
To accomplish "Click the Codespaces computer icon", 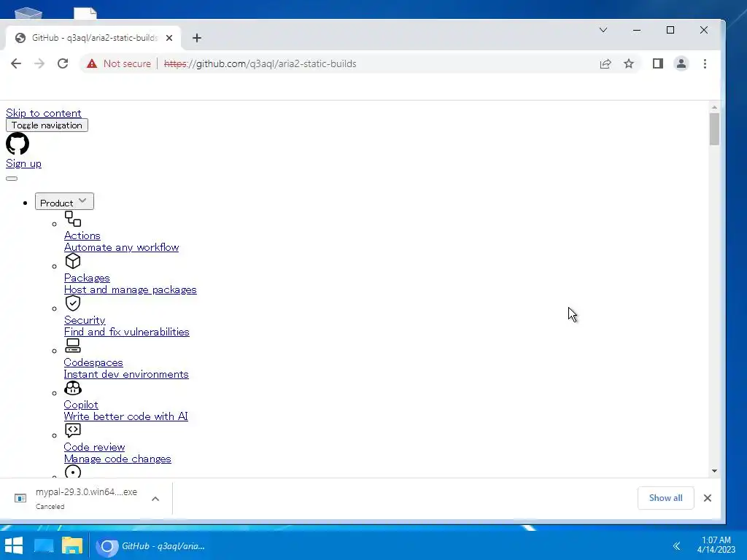I will click(x=73, y=346).
